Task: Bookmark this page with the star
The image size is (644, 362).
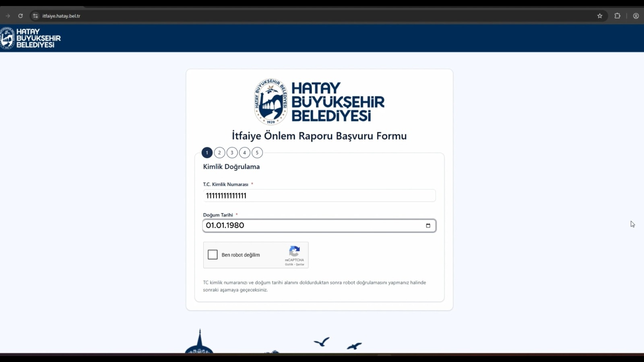Action: click(x=600, y=16)
